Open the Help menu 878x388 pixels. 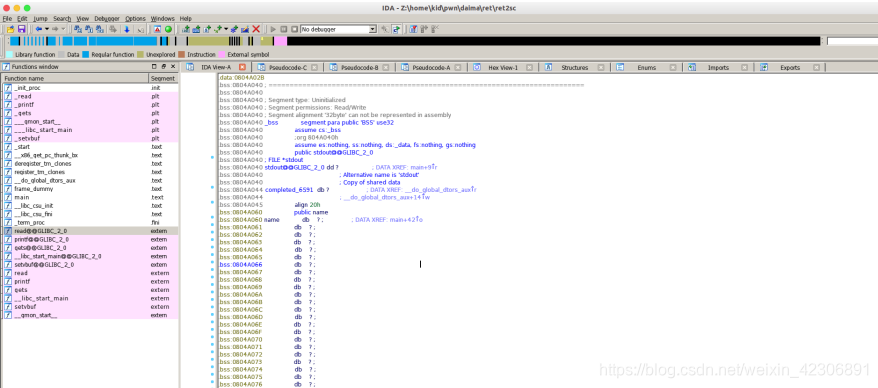coord(185,18)
